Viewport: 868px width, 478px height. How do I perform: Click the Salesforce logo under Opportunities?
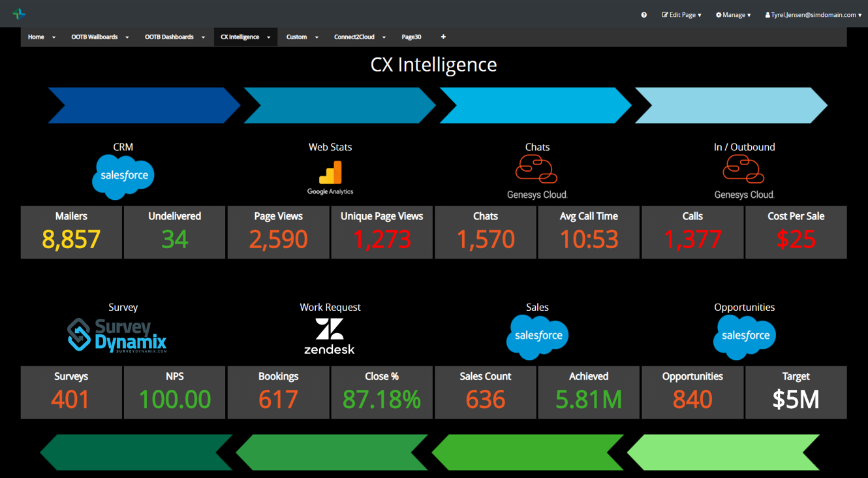(745, 337)
